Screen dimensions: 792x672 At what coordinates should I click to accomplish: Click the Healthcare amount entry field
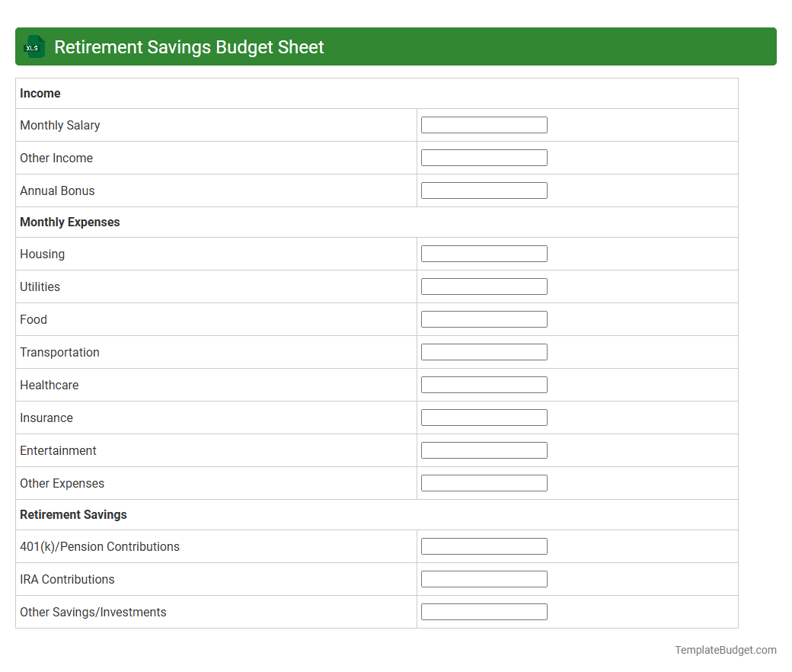tap(484, 384)
